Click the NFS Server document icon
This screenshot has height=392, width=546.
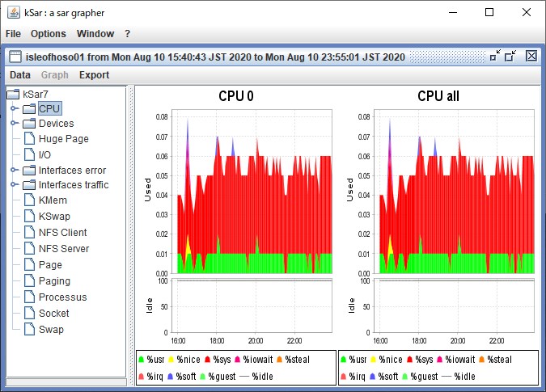(x=30, y=248)
